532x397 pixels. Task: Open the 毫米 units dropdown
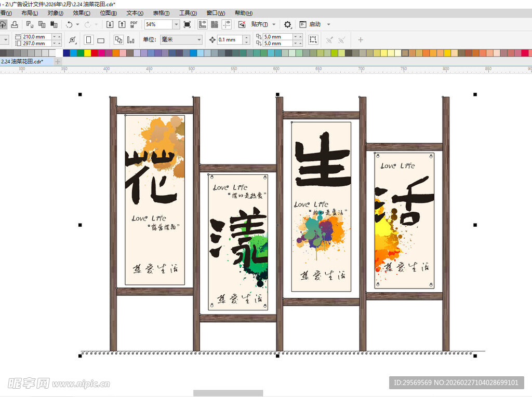199,40
